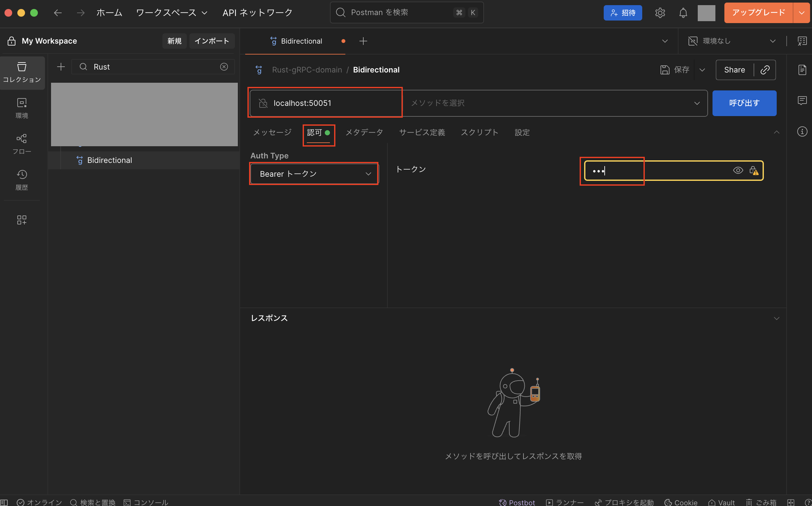Click the localhost:50051 server URL field
This screenshot has height=506, width=812.
(x=326, y=103)
